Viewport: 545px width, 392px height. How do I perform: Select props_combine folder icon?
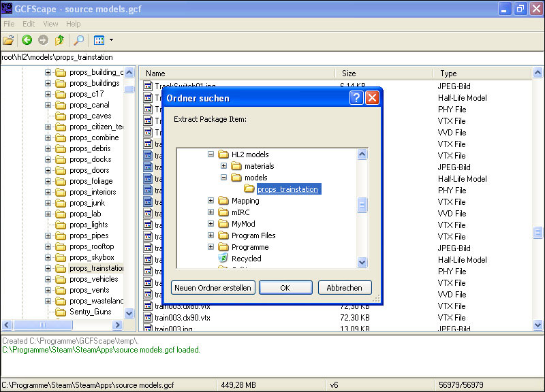pos(61,138)
